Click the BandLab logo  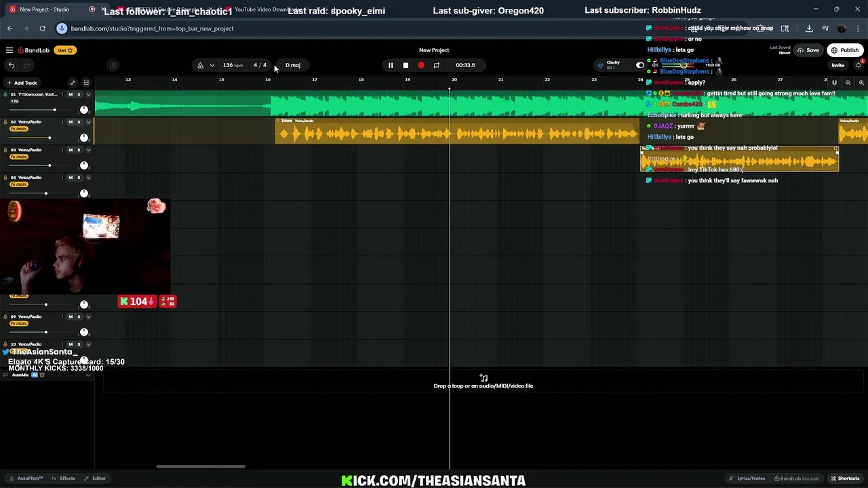pos(34,50)
